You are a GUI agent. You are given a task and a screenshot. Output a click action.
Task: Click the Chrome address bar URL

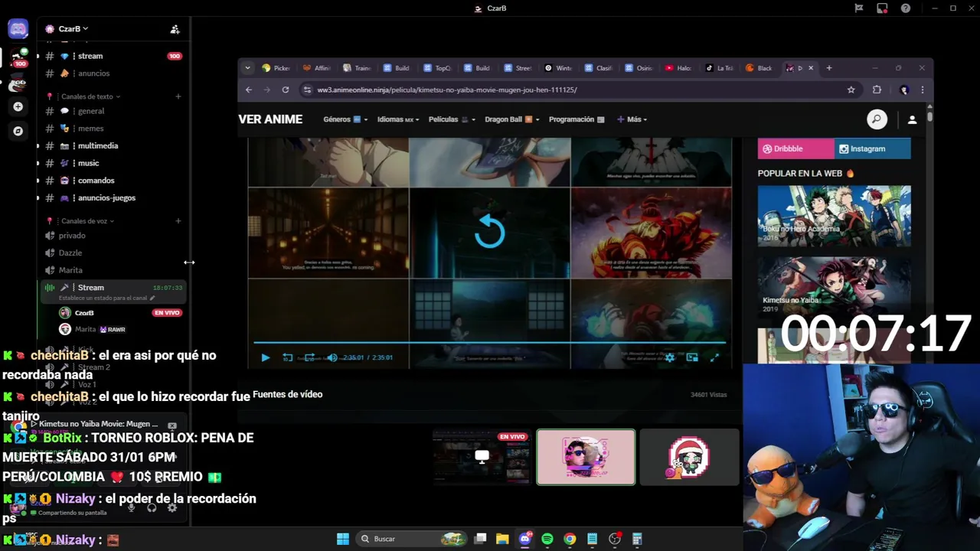447,90
